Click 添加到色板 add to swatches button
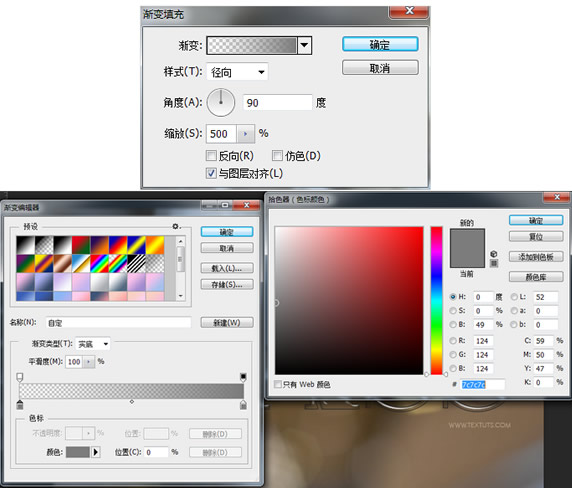Viewport: 572px width, 488px height. (x=536, y=257)
